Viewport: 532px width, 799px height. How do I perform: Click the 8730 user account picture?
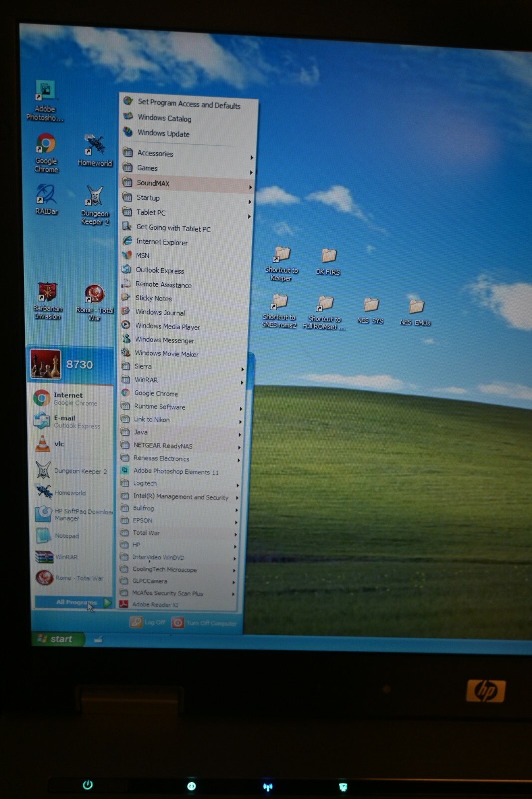(45, 364)
